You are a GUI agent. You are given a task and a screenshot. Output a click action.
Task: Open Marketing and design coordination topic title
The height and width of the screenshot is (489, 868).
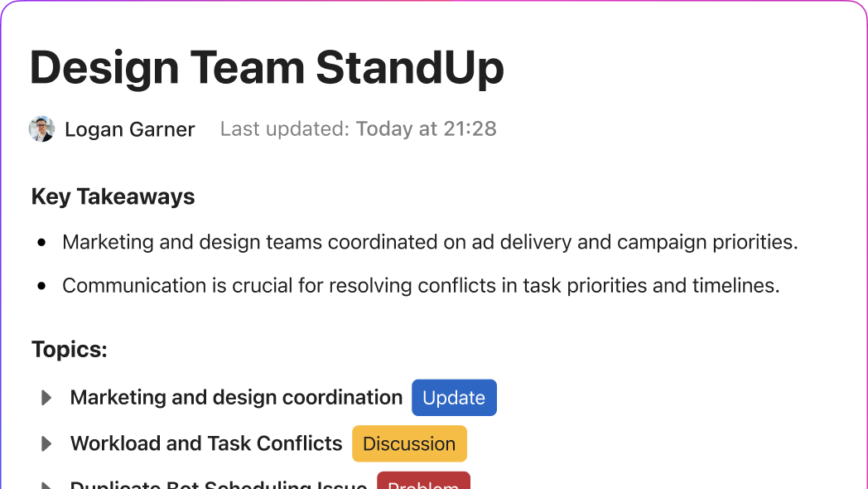236,398
